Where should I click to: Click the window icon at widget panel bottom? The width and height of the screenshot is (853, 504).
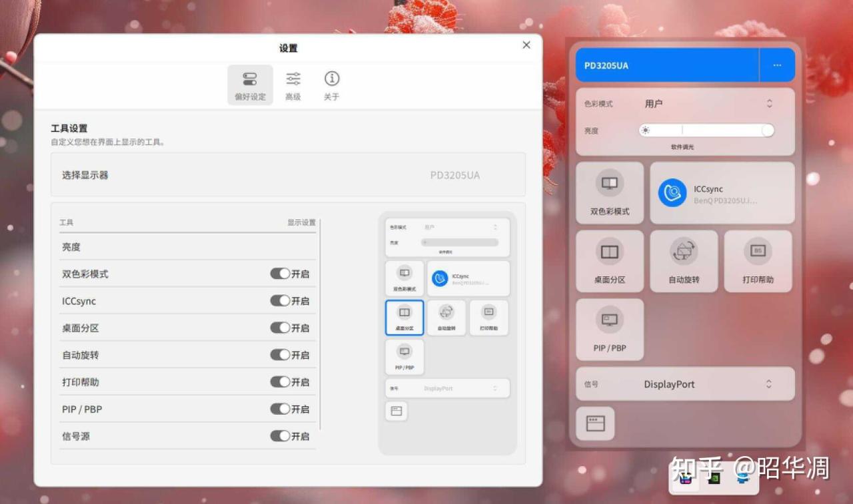point(595,423)
